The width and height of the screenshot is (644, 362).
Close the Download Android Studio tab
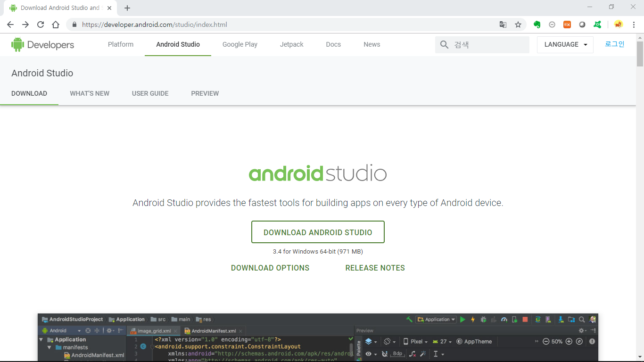[109, 8]
